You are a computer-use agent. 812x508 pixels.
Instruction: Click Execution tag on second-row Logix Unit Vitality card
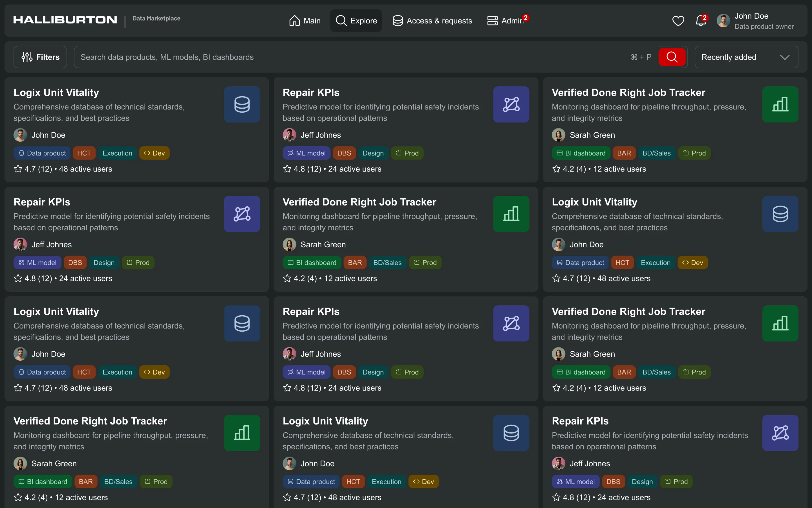[x=655, y=263]
